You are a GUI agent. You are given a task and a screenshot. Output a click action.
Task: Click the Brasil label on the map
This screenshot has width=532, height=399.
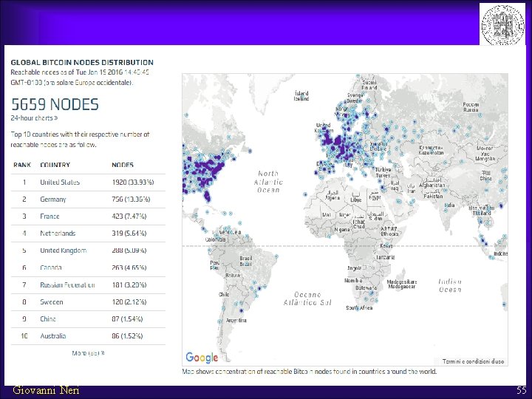[x=245, y=262]
